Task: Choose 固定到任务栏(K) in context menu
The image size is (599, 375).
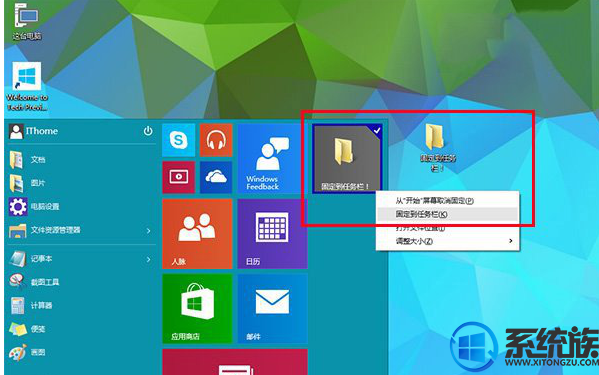Action: coord(447,214)
